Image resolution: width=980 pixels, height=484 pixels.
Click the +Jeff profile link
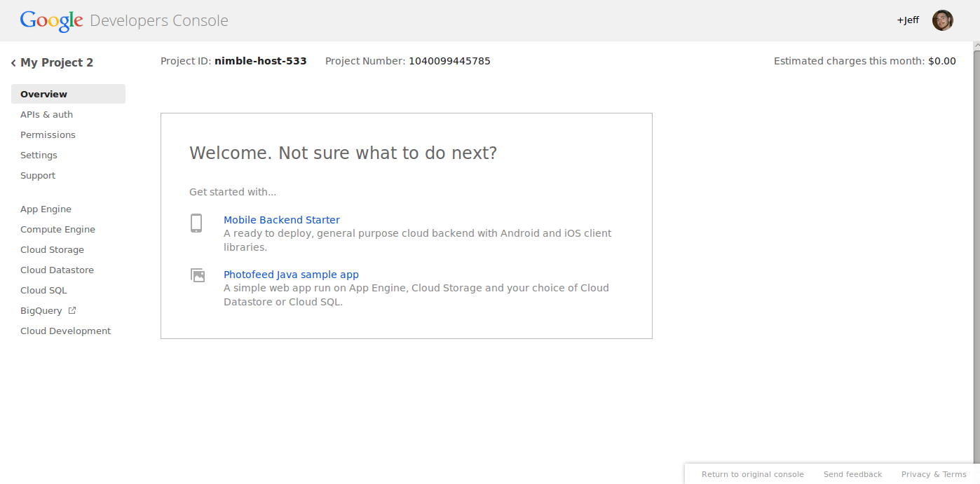coord(908,20)
